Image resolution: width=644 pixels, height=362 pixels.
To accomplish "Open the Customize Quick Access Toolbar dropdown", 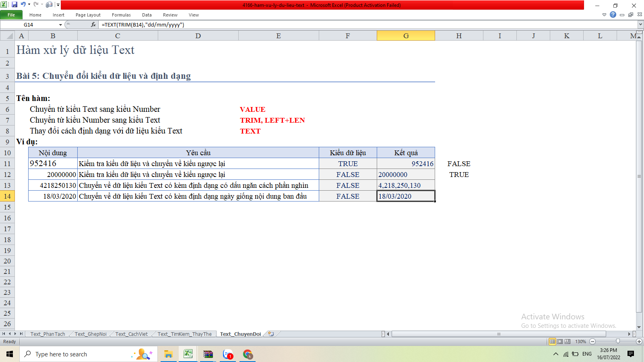I will point(58,5).
